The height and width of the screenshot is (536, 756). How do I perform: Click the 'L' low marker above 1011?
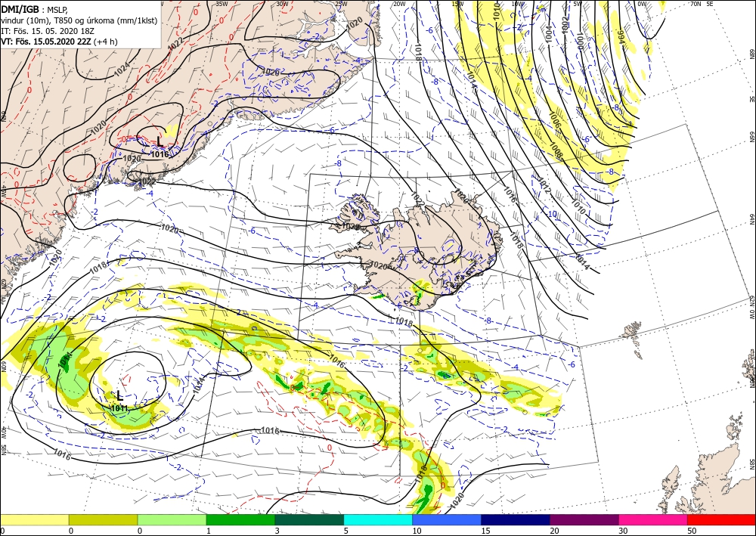[120, 396]
